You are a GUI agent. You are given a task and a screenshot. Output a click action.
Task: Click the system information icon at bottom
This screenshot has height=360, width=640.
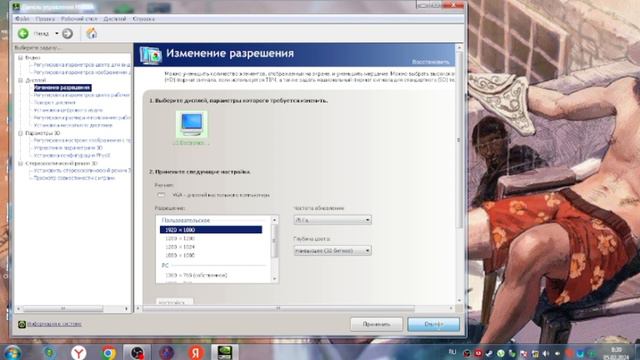point(22,324)
